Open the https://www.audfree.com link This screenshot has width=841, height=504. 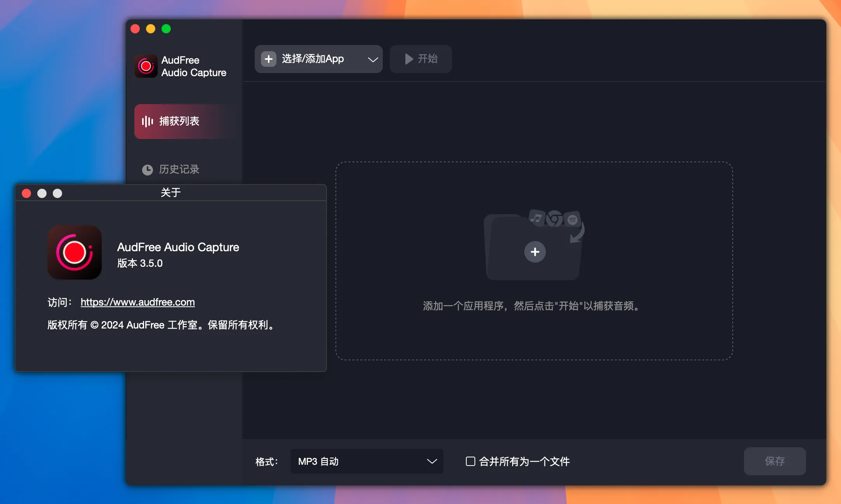(x=138, y=302)
